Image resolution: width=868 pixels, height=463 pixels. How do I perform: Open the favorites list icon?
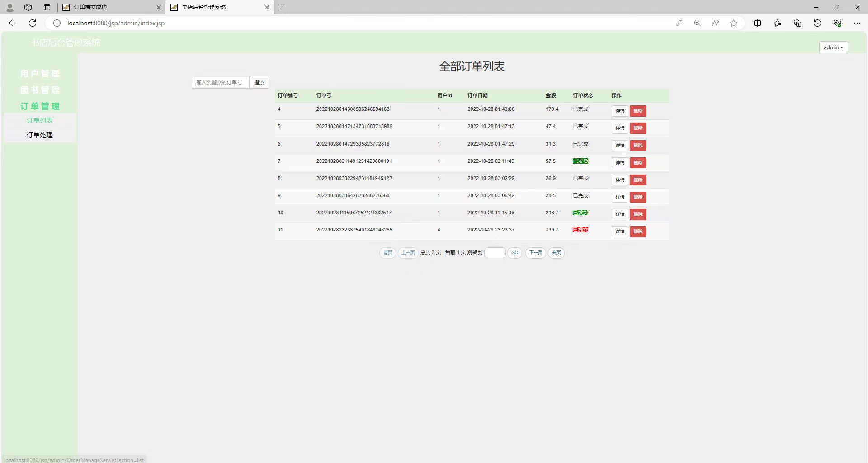778,23
